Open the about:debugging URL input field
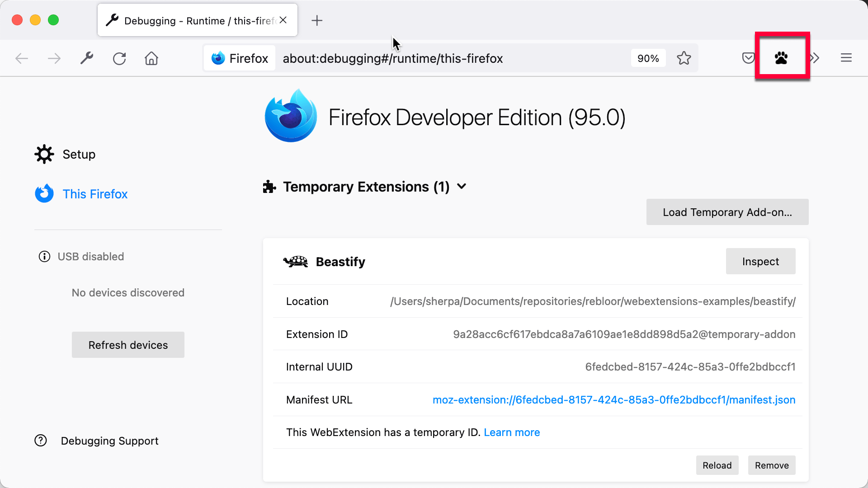This screenshot has height=488, width=868. point(393,58)
